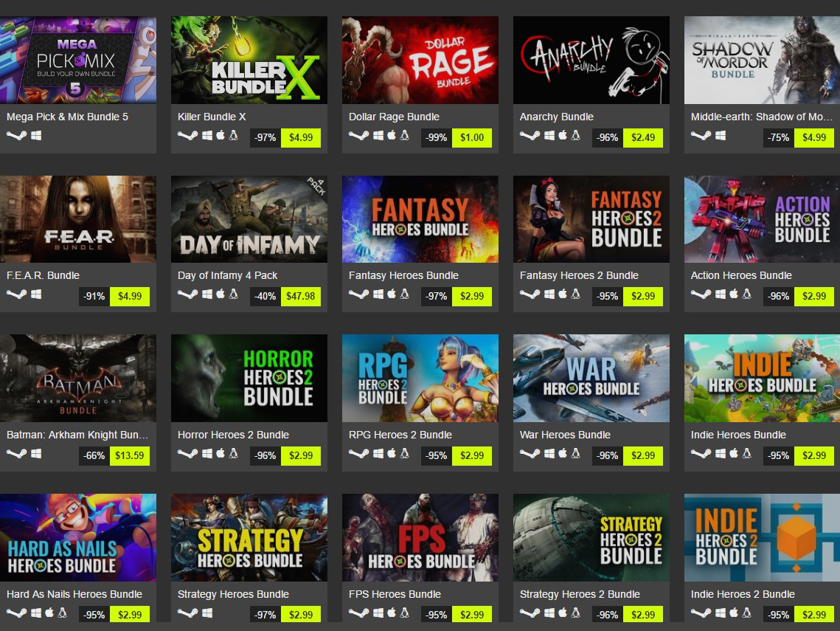Image resolution: width=840 pixels, height=631 pixels.
Task: Click Linux icon under War Heroes Bundle
Action: pos(576,454)
